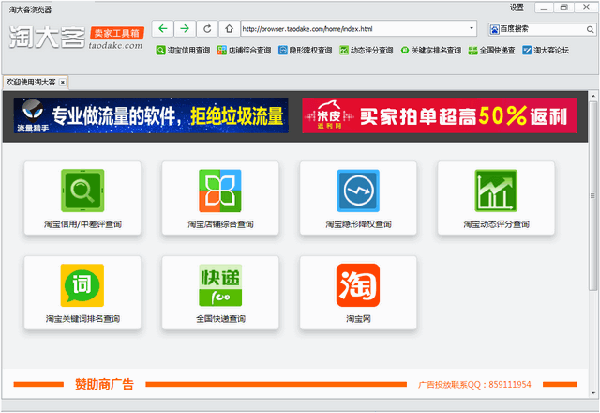
Task: Open the home page icon
Action: tap(229, 29)
